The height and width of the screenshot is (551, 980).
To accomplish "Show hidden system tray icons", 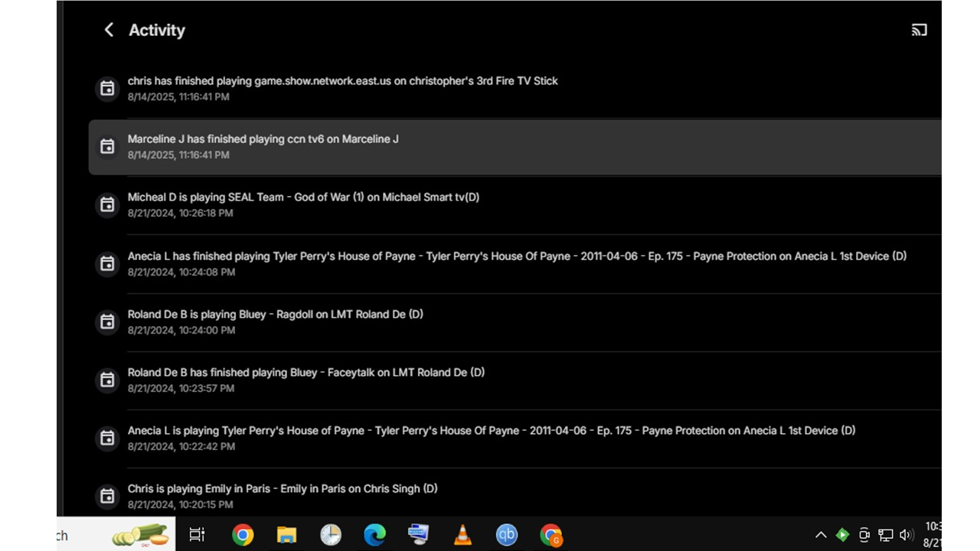I will click(x=821, y=535).
